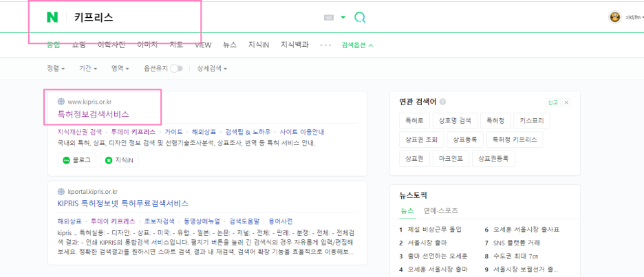
Task: Select related search 키스프리
Action: pyautogui.click(x=531, y=120)
